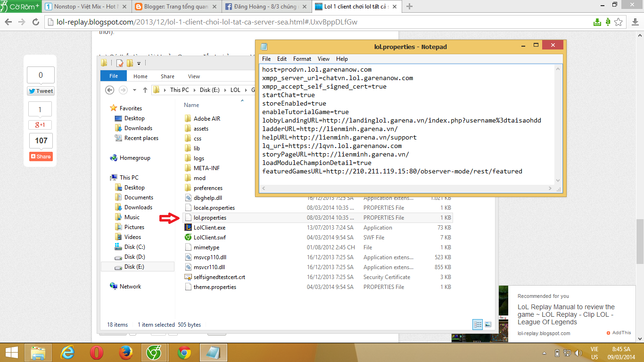Screen dimensions: 644x362
Task: Click the VIE US language indicator
Action: click(x=594, y=353)
